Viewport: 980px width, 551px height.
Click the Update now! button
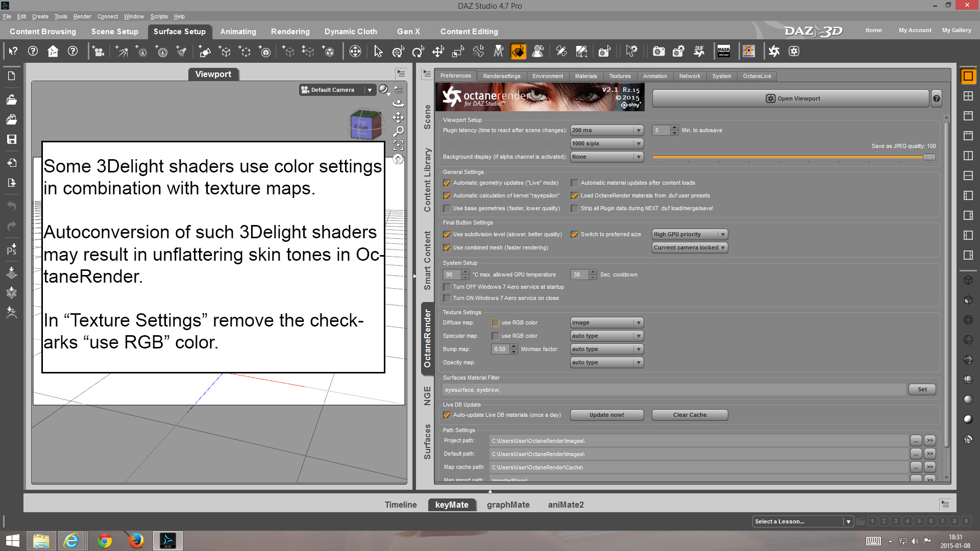coord(606,415)
